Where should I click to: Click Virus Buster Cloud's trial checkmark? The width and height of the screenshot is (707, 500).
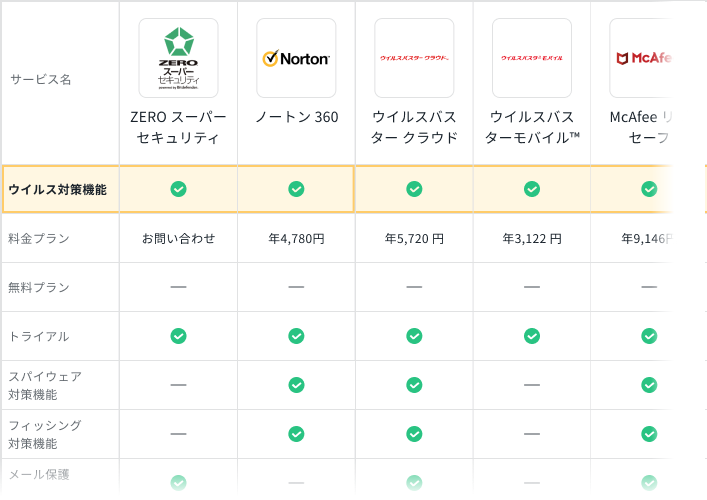[414, 336]
